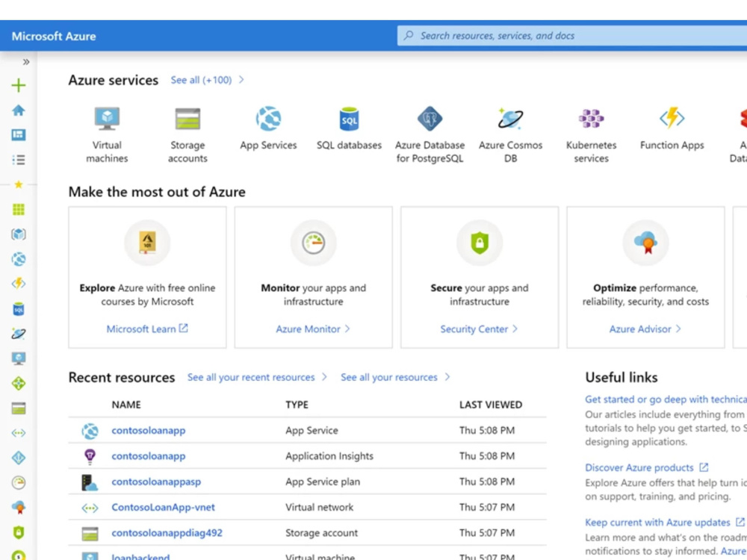Open All services list icon in sidebar
The height and width of the screenshot is (560, 747).
coord(19,160)
